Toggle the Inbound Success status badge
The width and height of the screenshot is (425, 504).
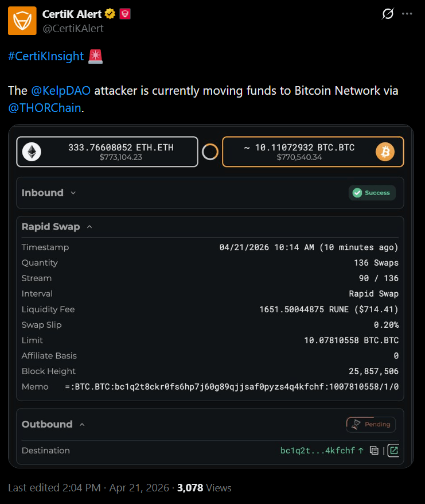(372, 193)
